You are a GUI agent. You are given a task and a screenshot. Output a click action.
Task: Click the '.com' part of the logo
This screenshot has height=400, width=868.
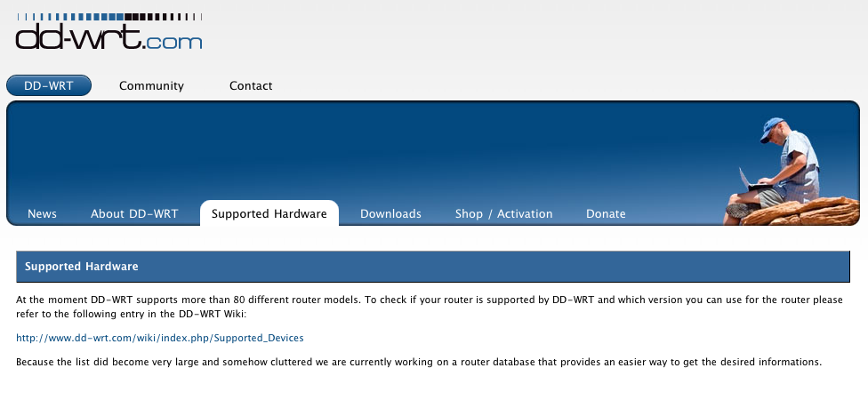(173, 42)
